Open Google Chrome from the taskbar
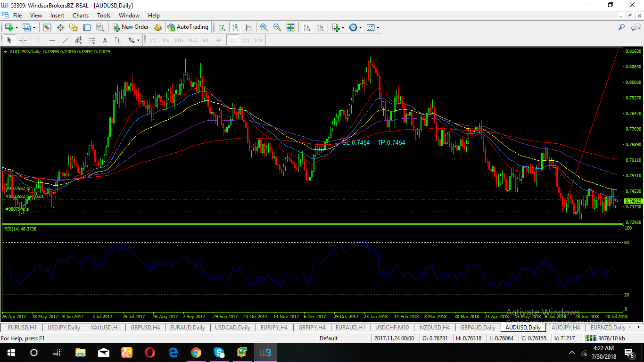The width and height of the screenshot is (644, 362). coord(196,353)
